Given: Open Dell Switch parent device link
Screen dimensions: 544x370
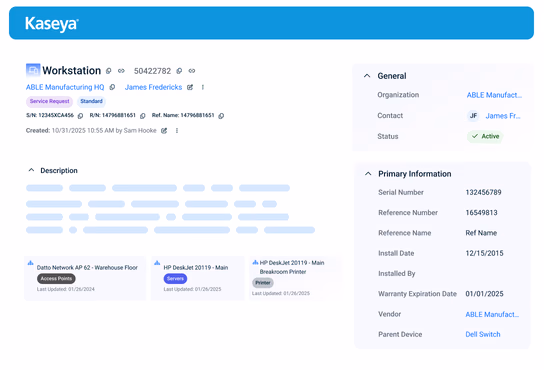Looking at the screenshot, I should [x=483, y=334].
